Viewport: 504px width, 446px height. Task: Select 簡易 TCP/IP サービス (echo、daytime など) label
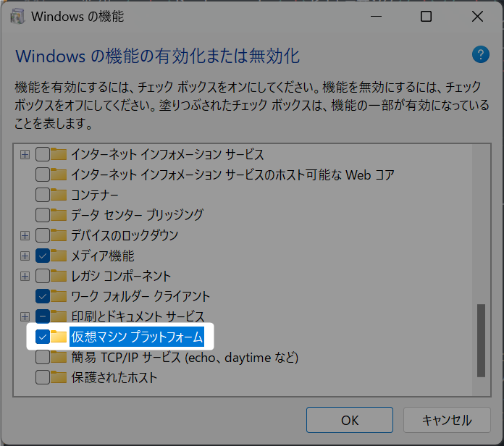(x=185, y=358)
